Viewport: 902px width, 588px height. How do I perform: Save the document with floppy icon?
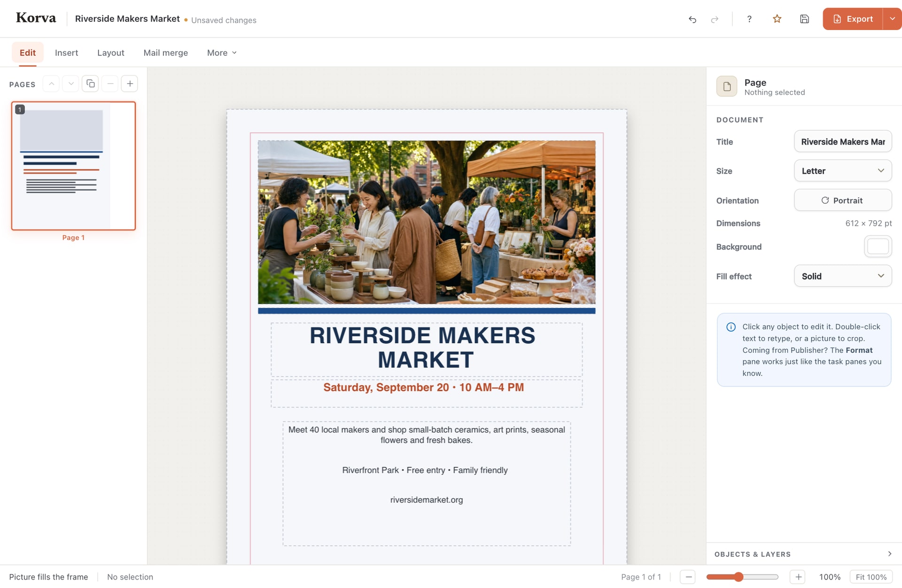pyautogui.click(x=804, y=19)
